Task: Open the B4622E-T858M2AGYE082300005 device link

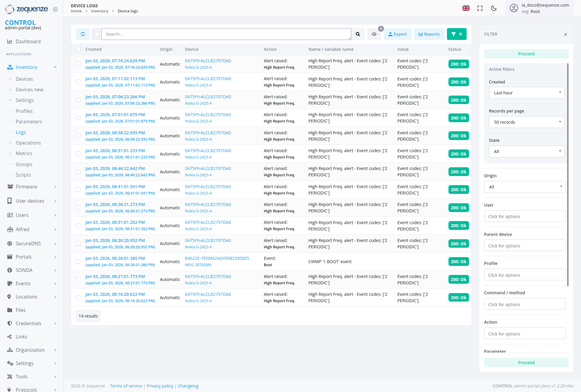Action: (x=217, y=258)
